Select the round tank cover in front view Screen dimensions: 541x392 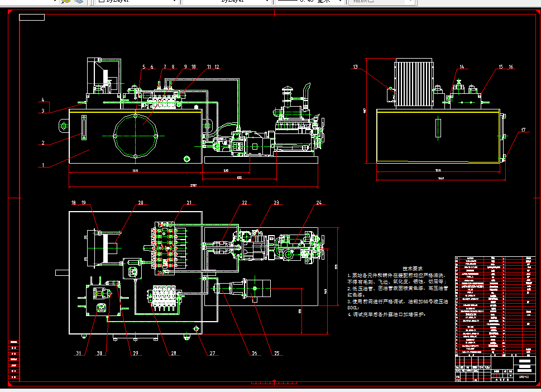point(136,136)
